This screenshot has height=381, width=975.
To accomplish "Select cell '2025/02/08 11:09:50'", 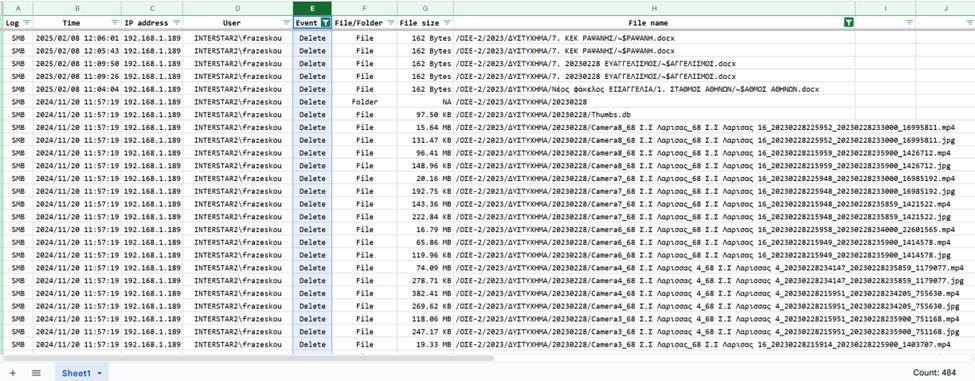I will tap(77, 63).
